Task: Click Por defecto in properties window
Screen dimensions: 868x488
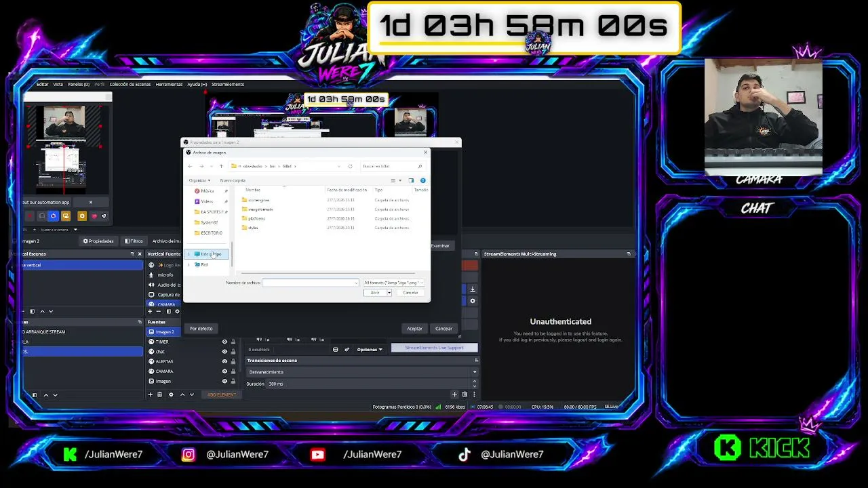Action: [x=201, y=329]
